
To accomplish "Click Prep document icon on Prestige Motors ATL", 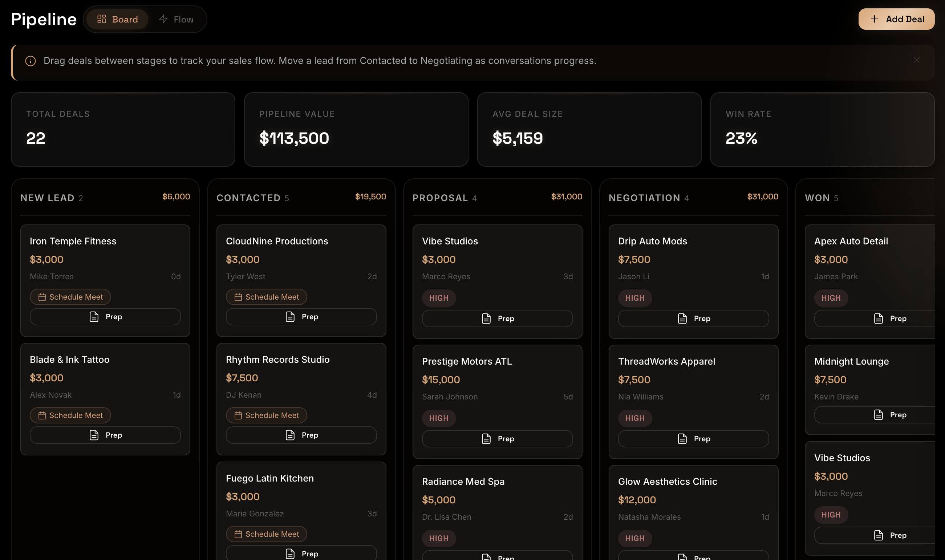I will (x=486, y=439).
